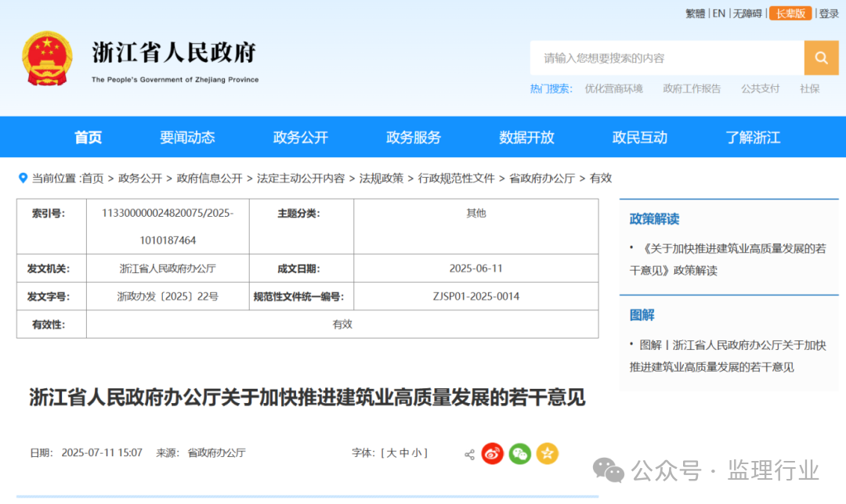Image resolution: width=846 pixels, height=504 pixels.
Task: Click hot search 优化营商环境
Action: coord(613,88)
